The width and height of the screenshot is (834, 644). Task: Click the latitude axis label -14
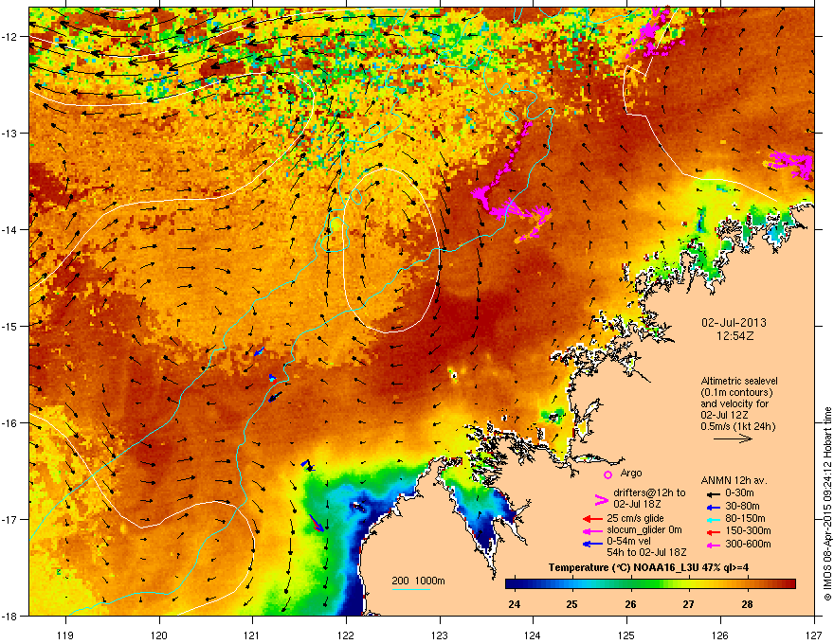[x=10, y=230]
